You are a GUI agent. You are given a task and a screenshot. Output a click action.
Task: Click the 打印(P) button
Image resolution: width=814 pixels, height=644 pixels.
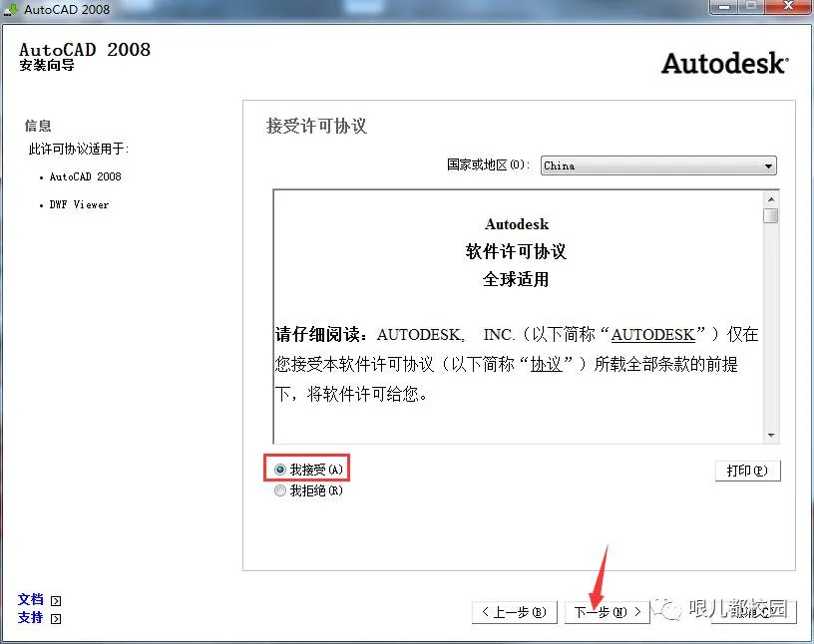click(x=747, y=471)
